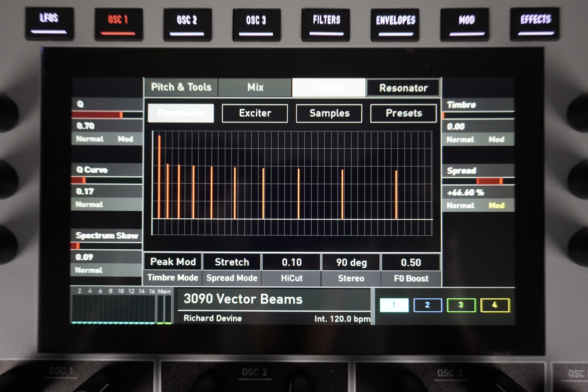This screenshot has width=588, height=392.
Task: Open the Stretch Spread Mode selector
Action: click(x=232, y=262)
